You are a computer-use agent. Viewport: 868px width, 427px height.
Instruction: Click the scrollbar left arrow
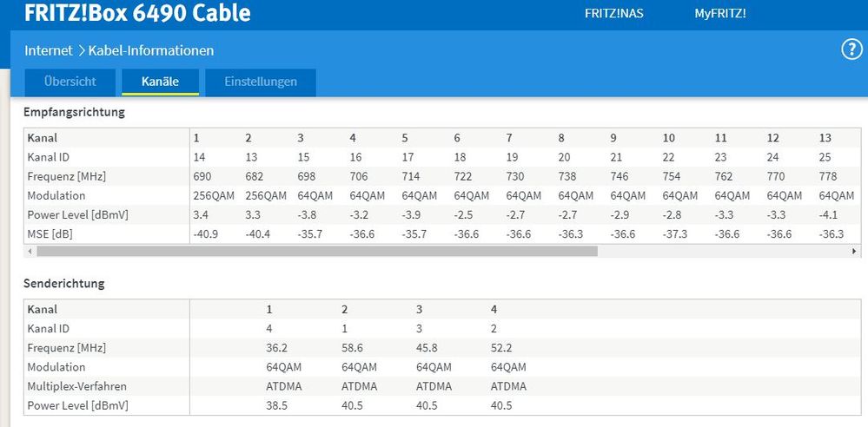tap(30, 251)
